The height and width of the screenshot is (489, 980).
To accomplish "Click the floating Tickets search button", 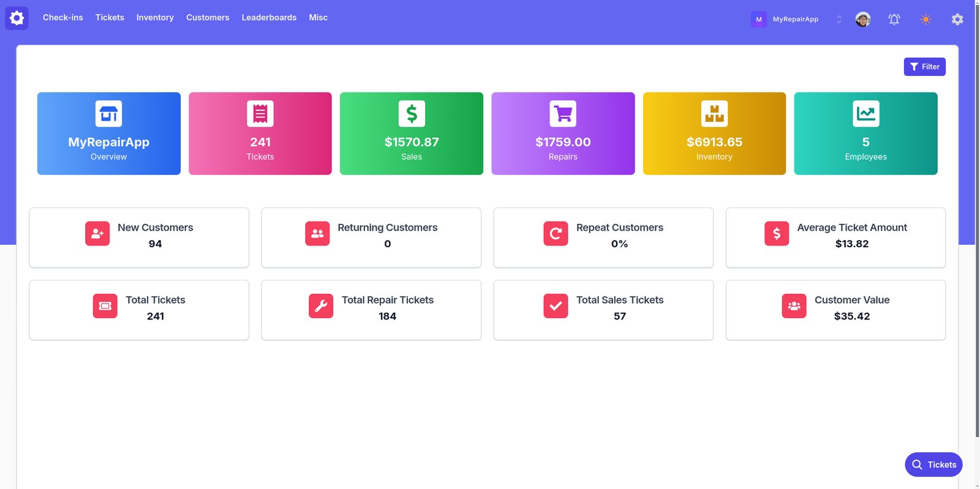I will (933, 465).
